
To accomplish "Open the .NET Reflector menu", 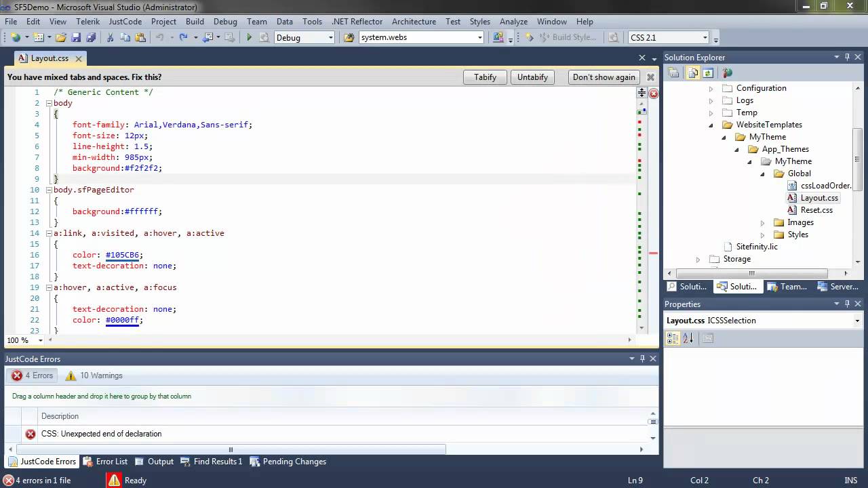I will click(x=357, y=22).
